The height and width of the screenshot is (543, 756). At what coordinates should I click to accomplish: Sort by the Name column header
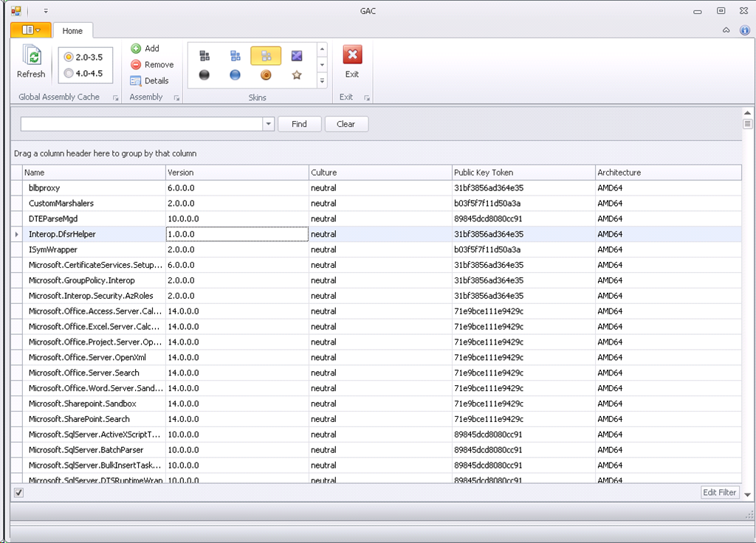94,173
